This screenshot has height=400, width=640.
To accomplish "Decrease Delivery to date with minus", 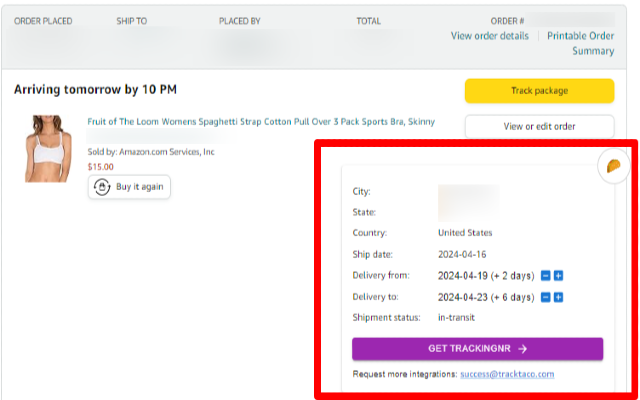I will [546, 297].
